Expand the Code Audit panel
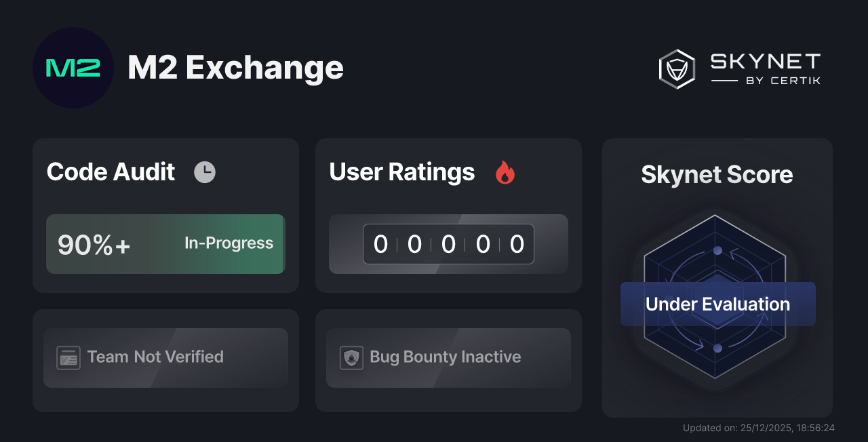The image size is (868, 442). [165, 215]
